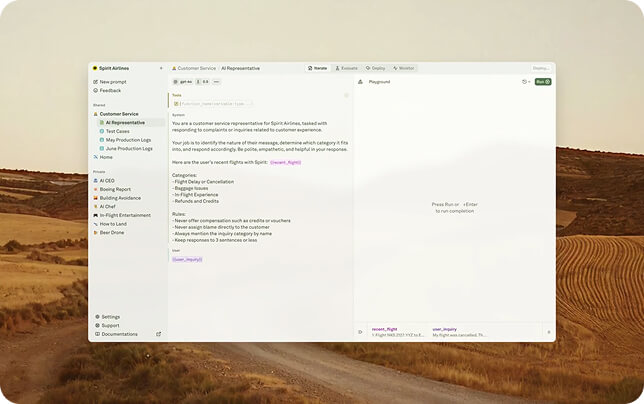Switch to the Deploy tab
Image resolution: width=644 pixels, height=404 pixels.
(x=376, y=68)
